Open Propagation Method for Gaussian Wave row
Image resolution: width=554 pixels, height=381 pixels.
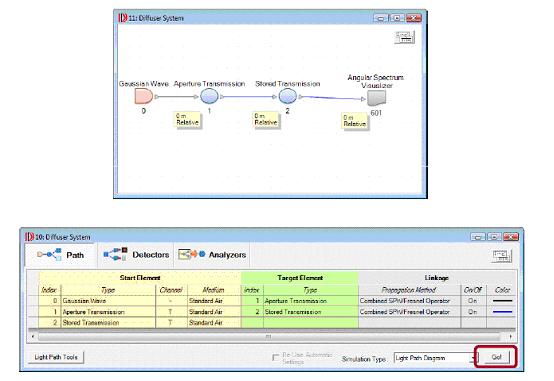click(x=409, y=301)
